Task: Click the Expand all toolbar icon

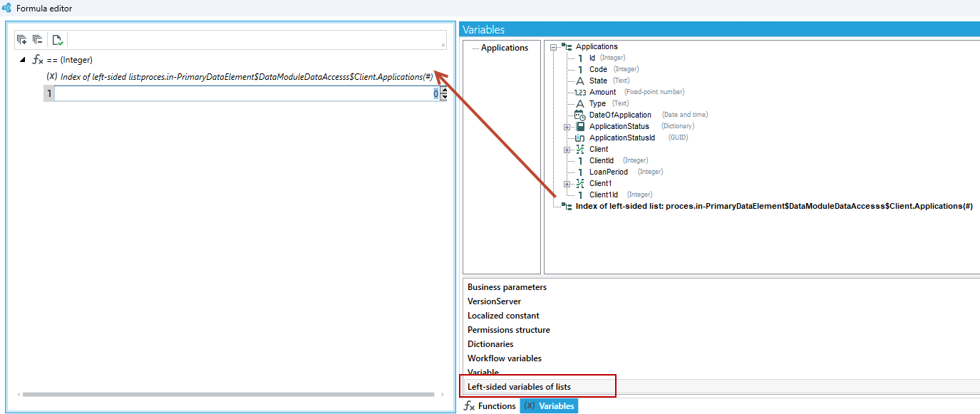Action: pos(21,40)
